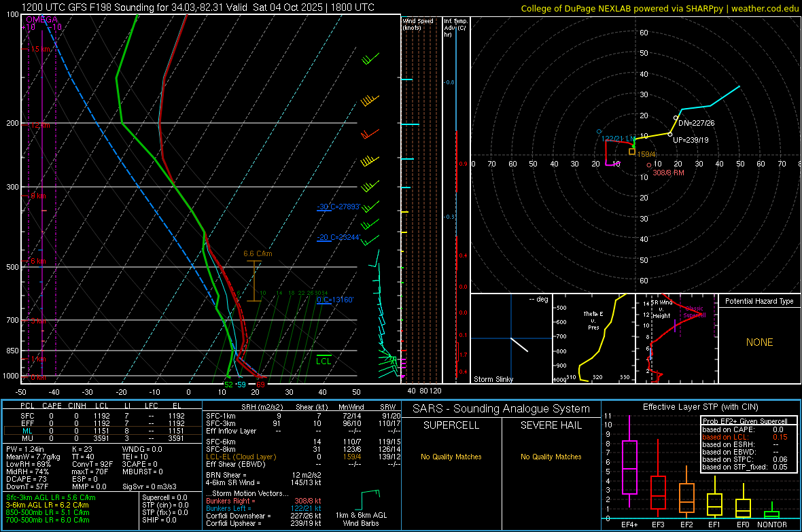
Task: Click the SHIP = 0.0 value
Action: pyautogui.click(x=158, y=520)
